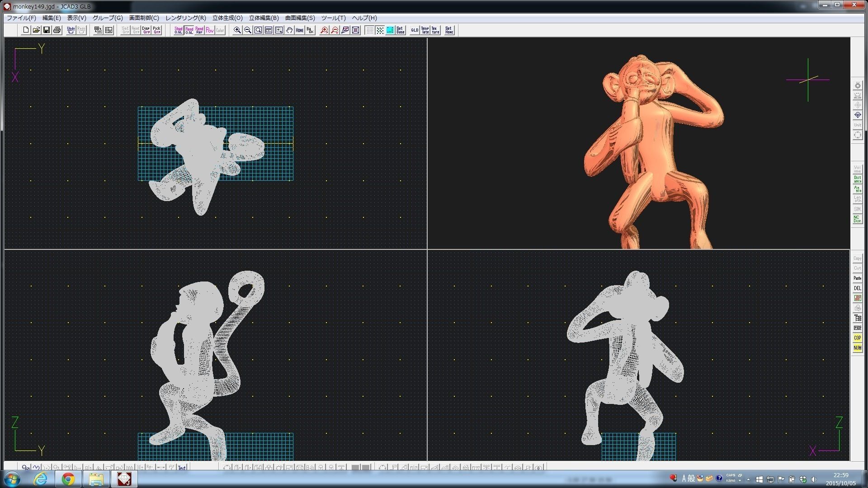Click the four-viewport layout toolbar icon
The image size is (868, 488).
point(108,30)
